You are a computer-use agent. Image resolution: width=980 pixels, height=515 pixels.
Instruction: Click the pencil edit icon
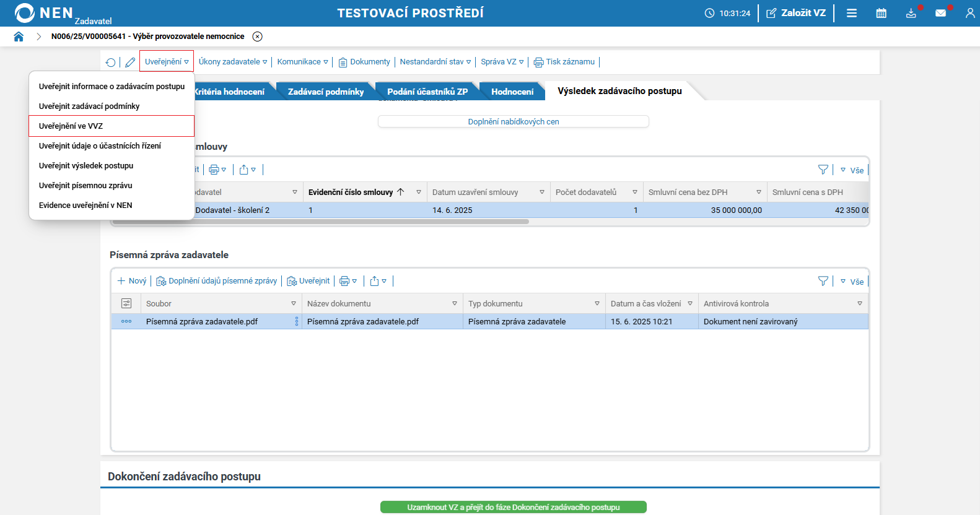pyautogui.click(x=130, y=62)
